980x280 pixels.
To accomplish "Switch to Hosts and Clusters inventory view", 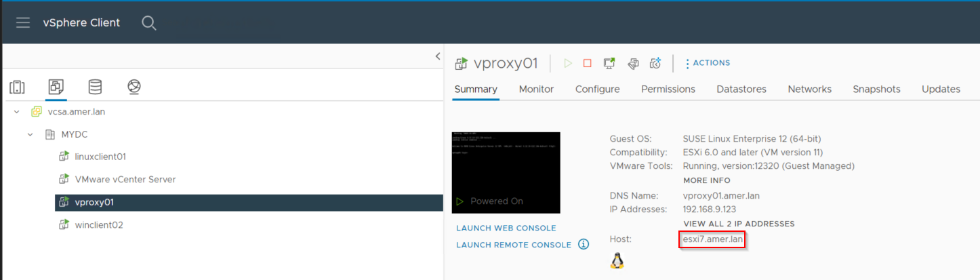I will pos(17,87).
